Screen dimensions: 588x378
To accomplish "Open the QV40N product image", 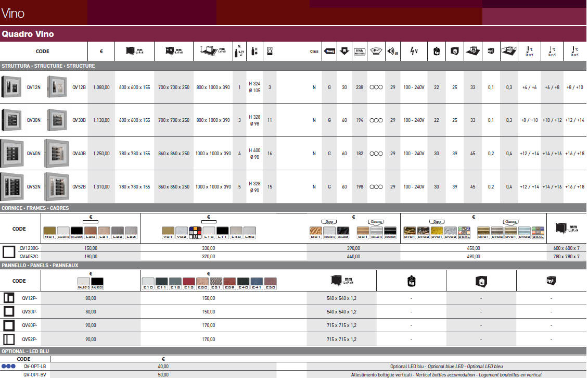I will coord(12,153).
